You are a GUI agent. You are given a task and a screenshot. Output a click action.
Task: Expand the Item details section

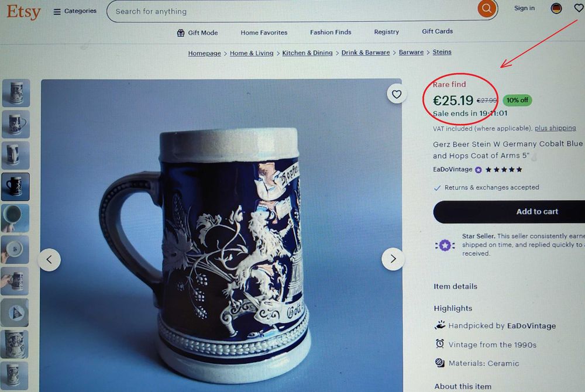pyautogui.click(x=455, y=287)
